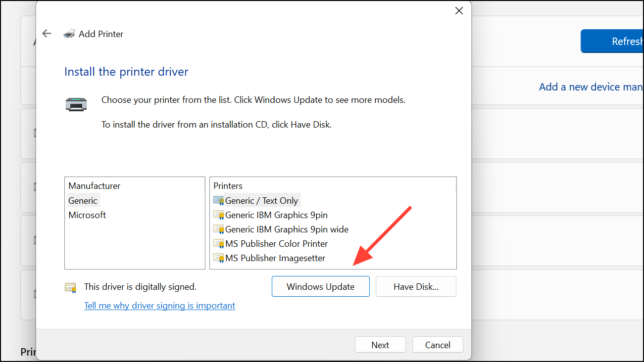Select MS Publisher Imagesetter entry
The width and height of the screenshot is (644, 362).
tap(275, 258)
